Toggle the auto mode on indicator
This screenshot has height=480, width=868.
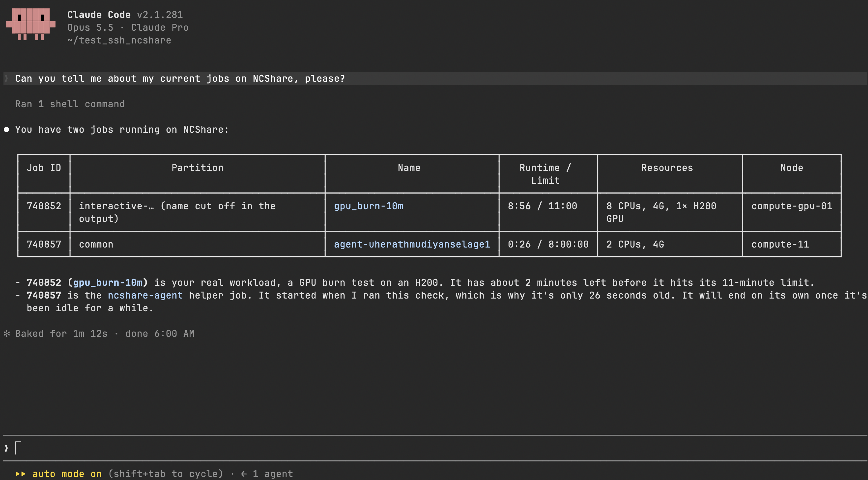[67, 474]
